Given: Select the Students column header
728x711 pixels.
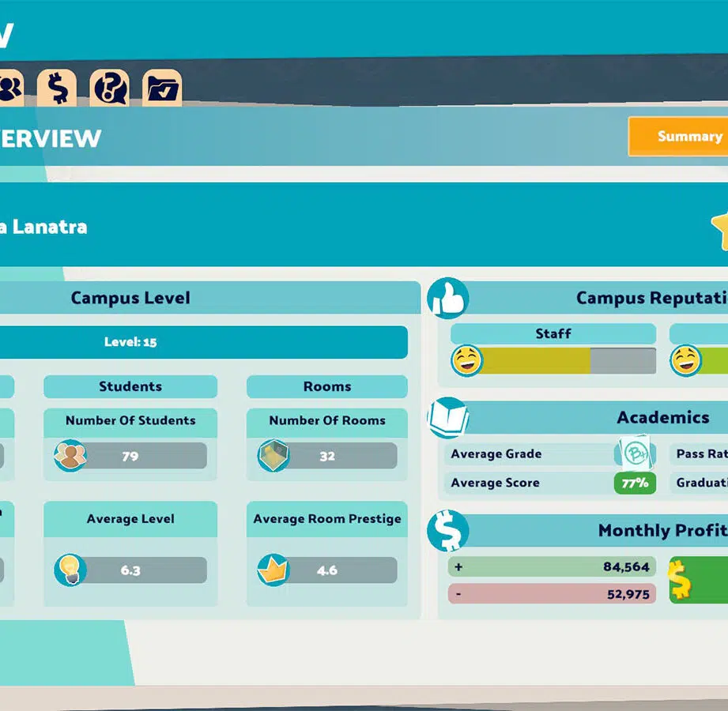Looking at the screenshot, I should [130, 386].
